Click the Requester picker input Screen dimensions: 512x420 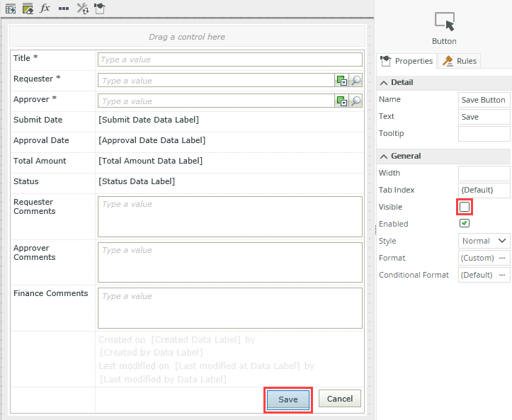pyautogui.click(x=216, y=80)
